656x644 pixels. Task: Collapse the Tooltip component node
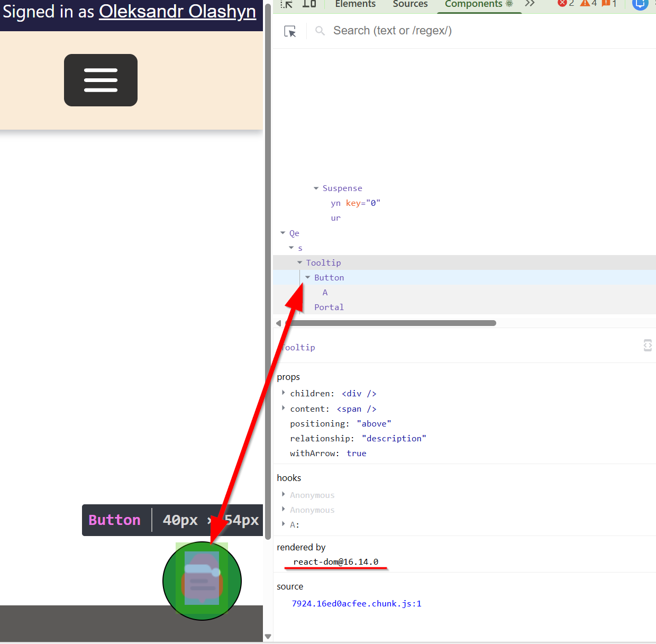[300, 262]
